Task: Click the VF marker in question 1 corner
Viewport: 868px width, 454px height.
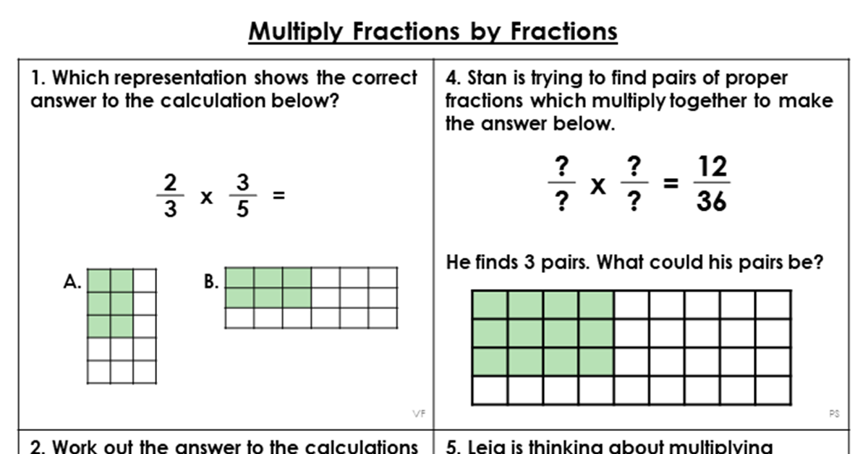Action: [418, 413]
